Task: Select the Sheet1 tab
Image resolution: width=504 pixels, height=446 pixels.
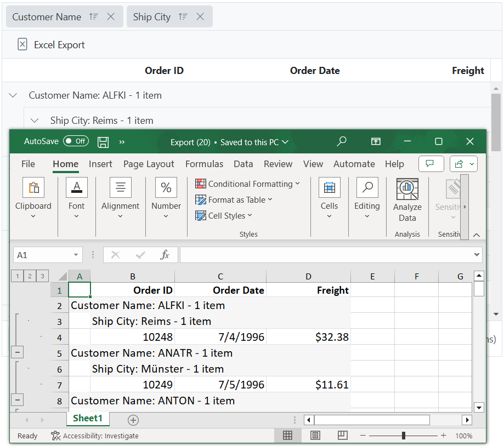Action: 88,418
